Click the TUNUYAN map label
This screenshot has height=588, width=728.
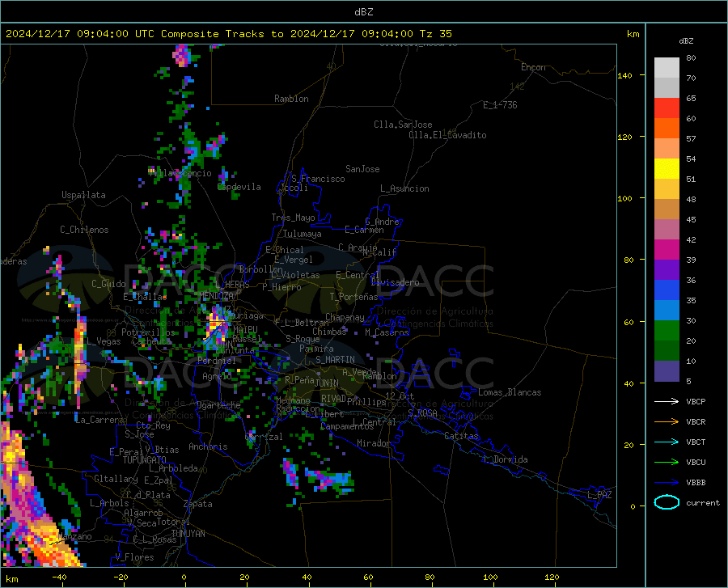click(x=188, y=534)
